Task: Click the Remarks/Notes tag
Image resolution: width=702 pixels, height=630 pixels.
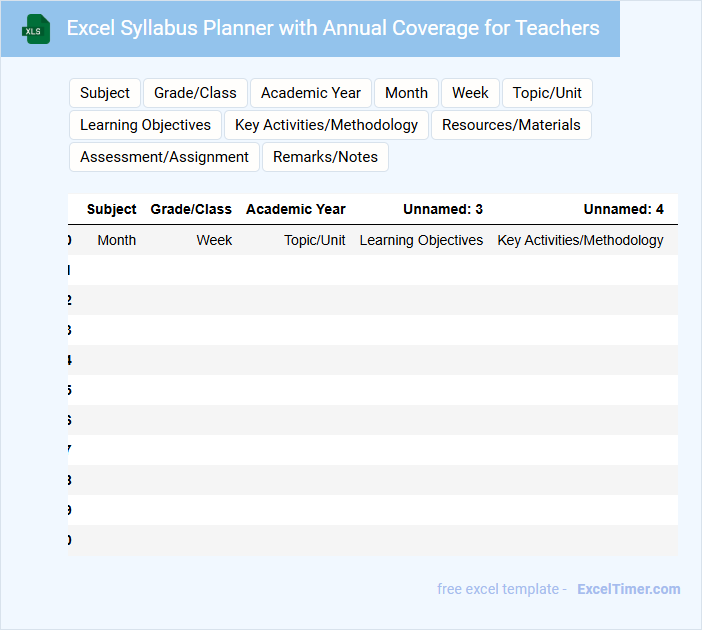Action: point(325,157)
